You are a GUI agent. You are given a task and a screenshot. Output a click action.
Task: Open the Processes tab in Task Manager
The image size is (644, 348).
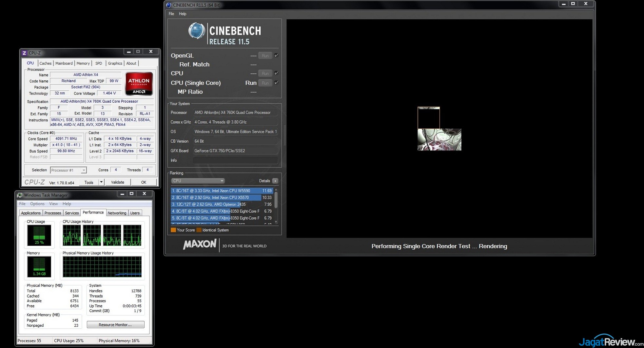point(52,213)
